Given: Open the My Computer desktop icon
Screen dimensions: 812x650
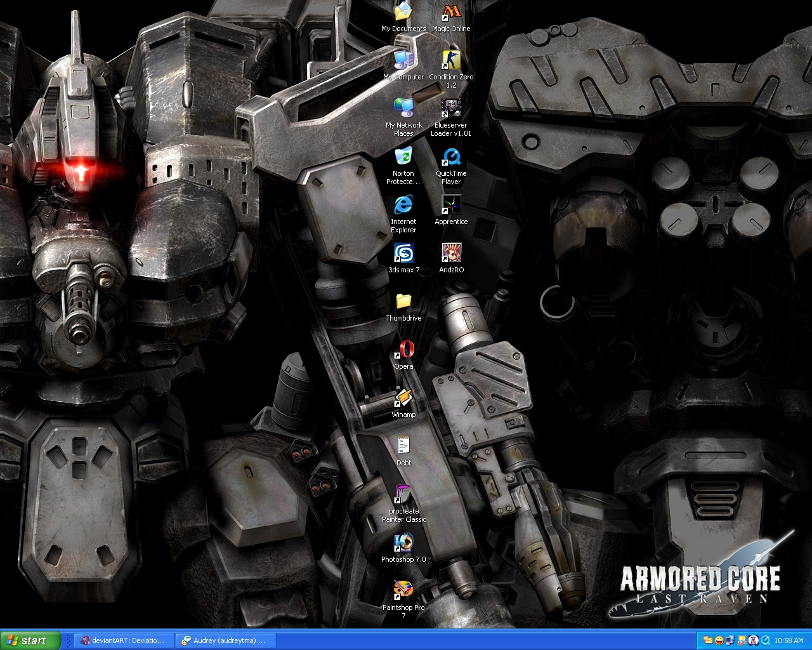Looking at the screenshot, I should click(x=403, y=65).
